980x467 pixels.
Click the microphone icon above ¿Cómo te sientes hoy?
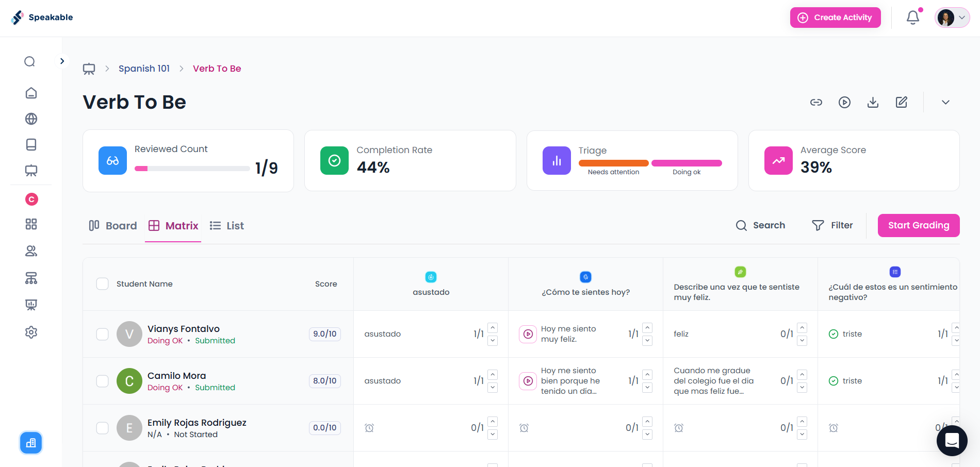coord(585,277)
